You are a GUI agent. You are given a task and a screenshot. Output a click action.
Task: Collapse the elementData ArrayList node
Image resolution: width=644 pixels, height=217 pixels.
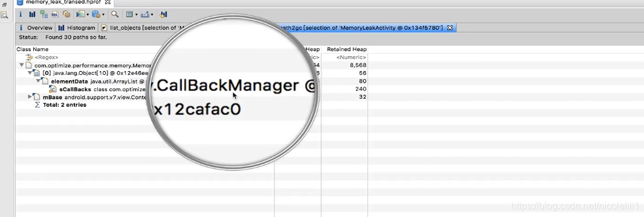click(38, 81)
